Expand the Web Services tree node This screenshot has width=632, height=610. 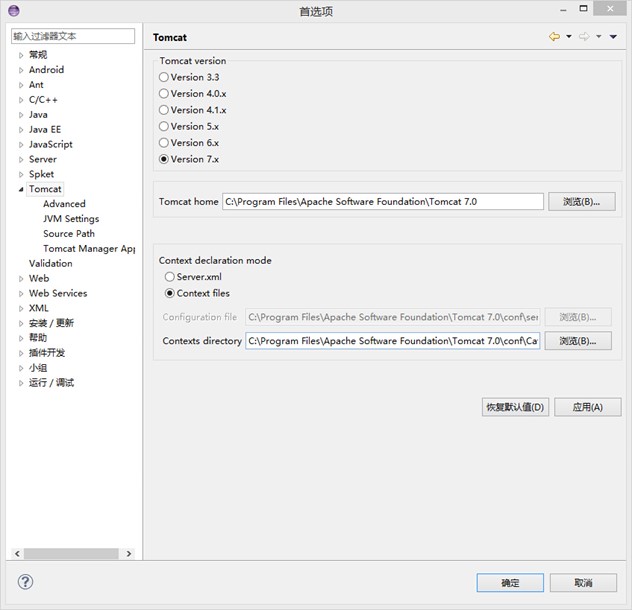(21, 294)
